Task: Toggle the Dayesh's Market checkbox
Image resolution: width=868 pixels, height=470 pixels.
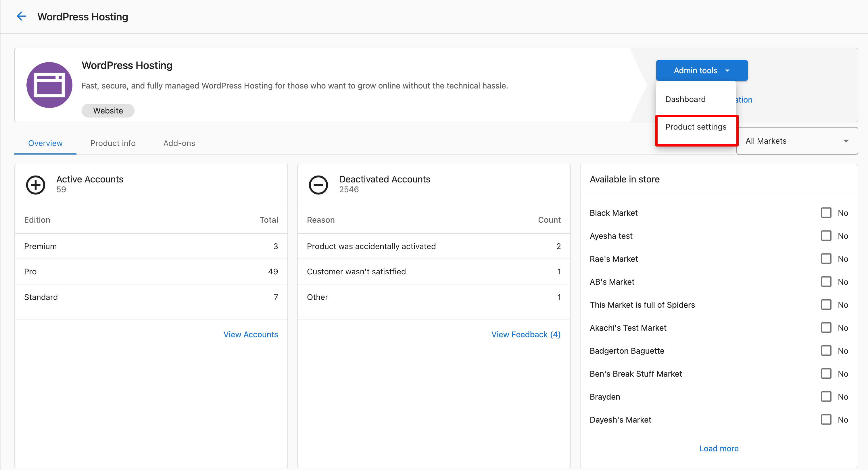Action: click(x=826, y=420)
